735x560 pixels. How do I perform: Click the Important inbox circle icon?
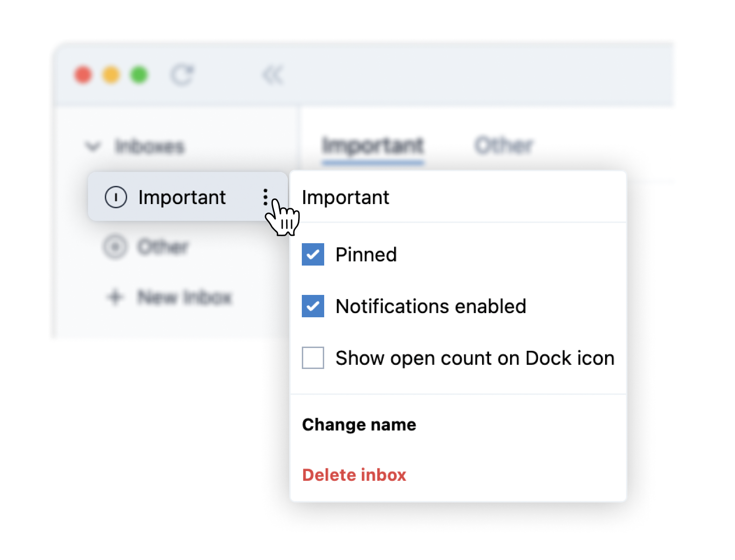click(x=116, y=197)
